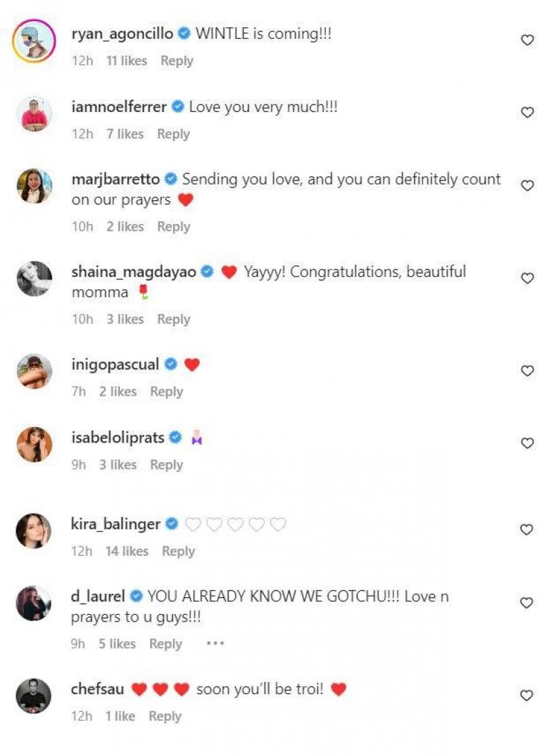The height and width of the screenshot is (756, 543).
Task: Visit inigopascual's profile via username
Action: click(x=115, y=364)
